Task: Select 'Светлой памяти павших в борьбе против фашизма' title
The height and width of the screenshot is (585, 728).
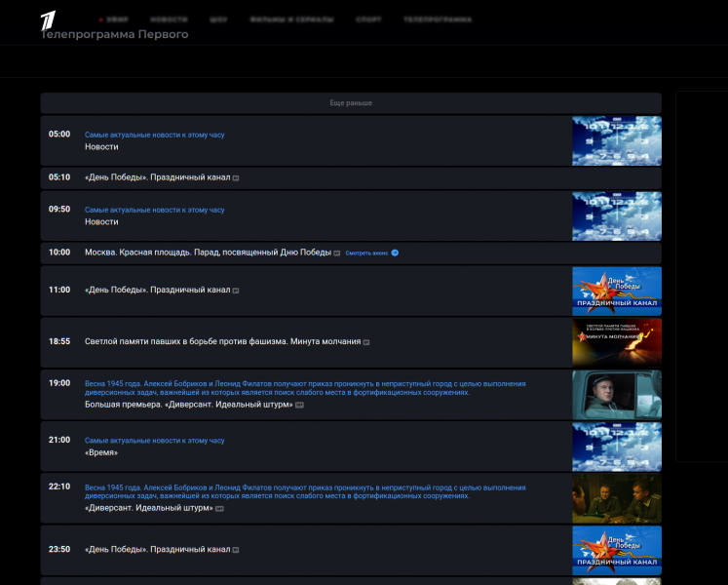Action: (x=223, y=341)
